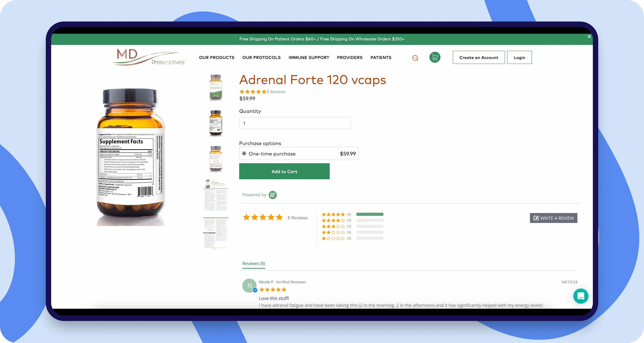Click the Quantity input field
The image size is (644, 343).
(x=295, y=123)
